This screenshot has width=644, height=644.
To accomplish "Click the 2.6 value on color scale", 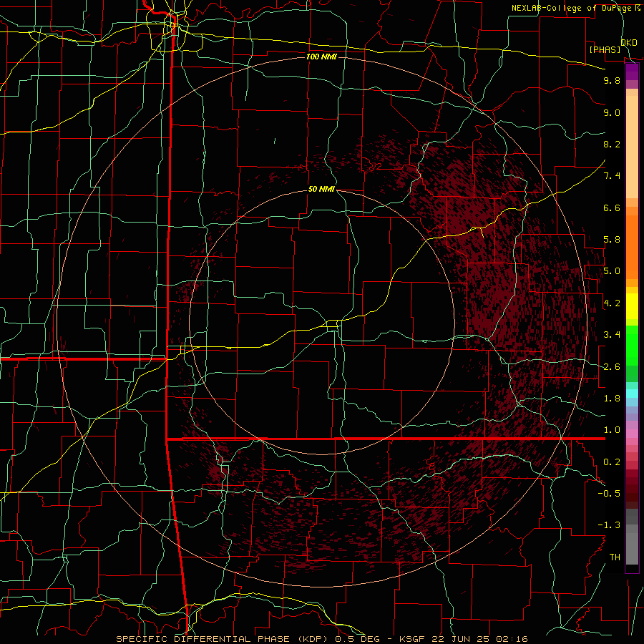I will pos(612,367).
